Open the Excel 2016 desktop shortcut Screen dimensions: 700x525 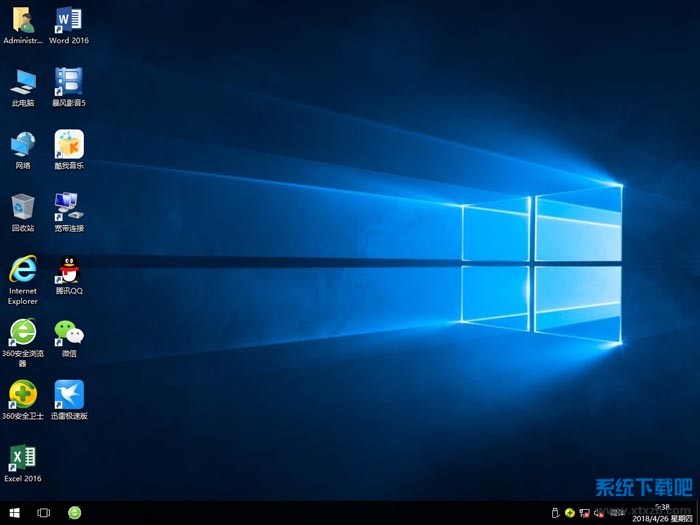click(22, 458)
